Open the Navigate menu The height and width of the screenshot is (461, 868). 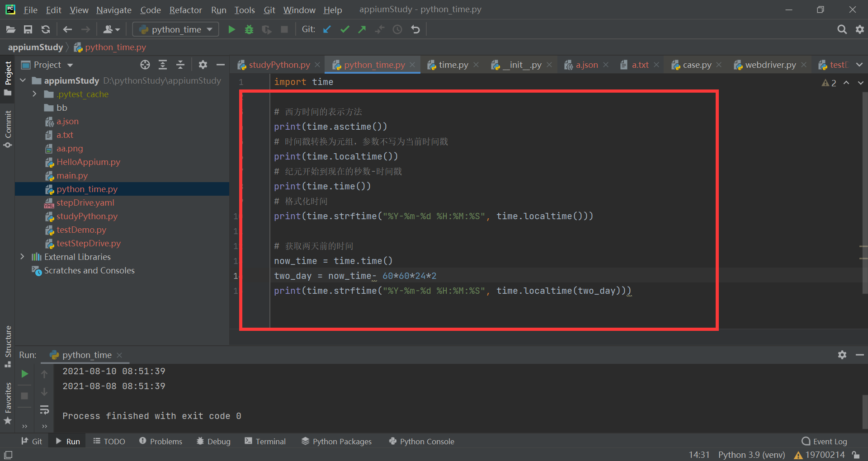[x=113, y=10]
